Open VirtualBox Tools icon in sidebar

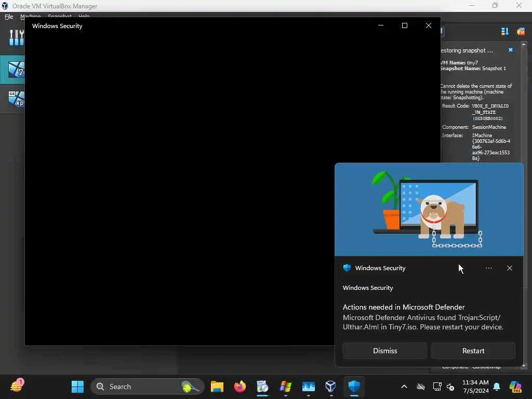coord(16,37)
